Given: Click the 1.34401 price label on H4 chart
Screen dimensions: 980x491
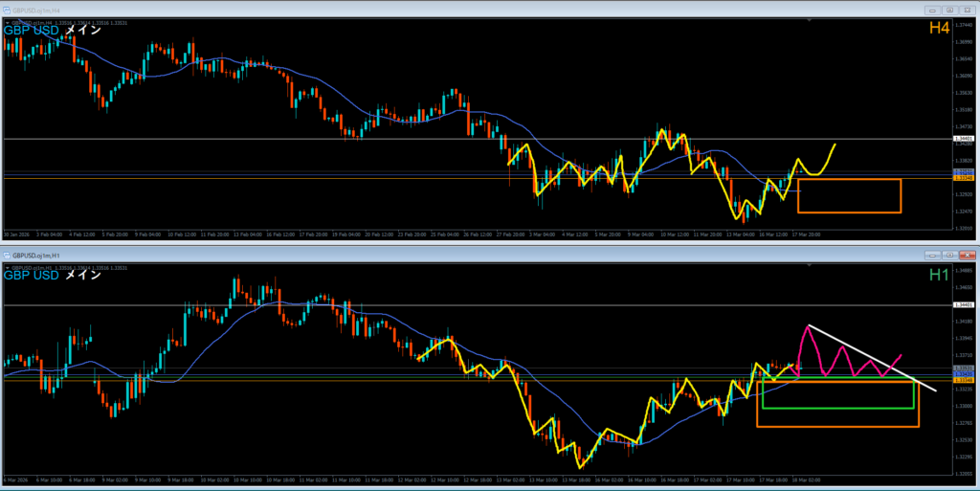Looking at the screenshot, I should coord(963,139).
